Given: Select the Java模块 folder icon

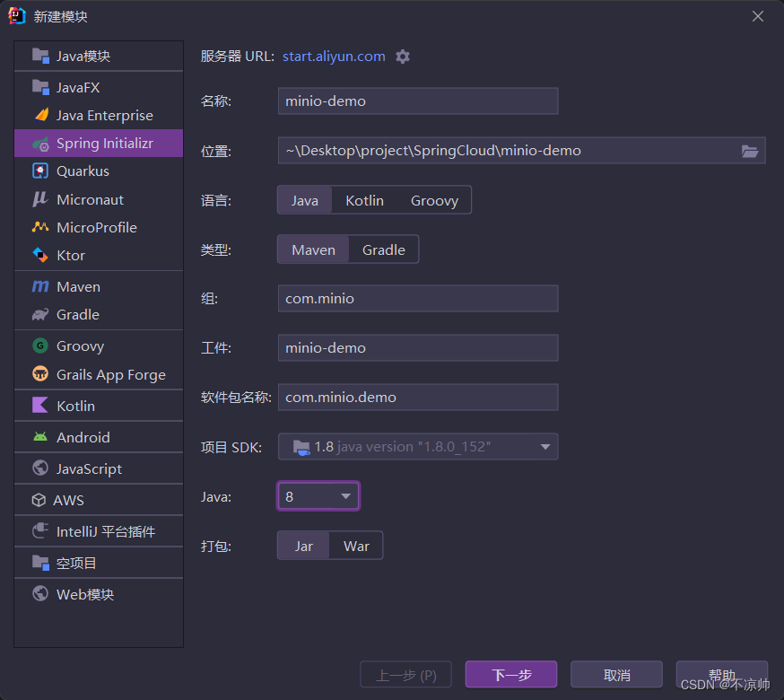Looking at the screenshot, I should pos(40,56).
